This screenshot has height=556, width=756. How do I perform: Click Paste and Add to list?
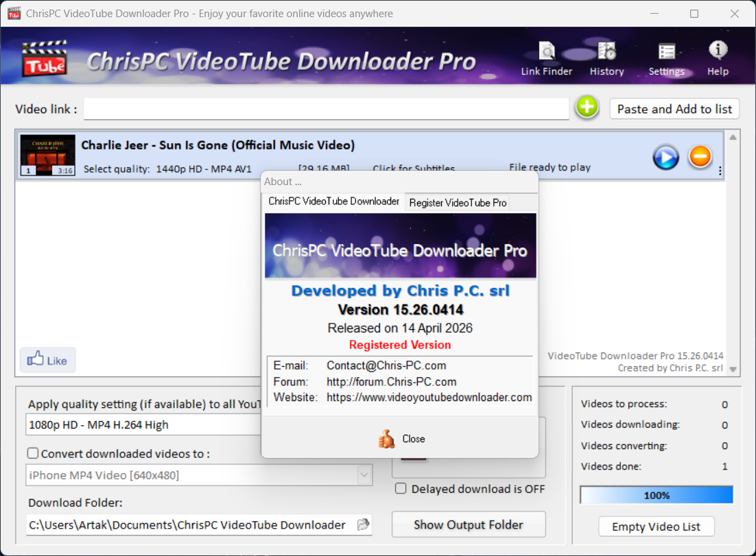(674, 109)
